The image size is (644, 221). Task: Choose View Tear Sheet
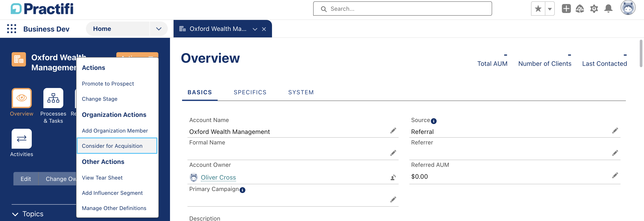(102, 178)
